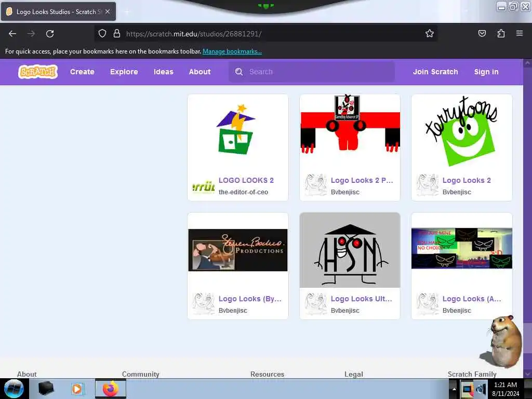
Task: Open the Ideas menu item
Action: 163,72
